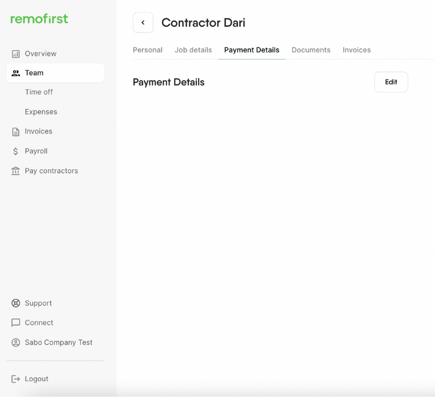Click the Payroll dollar sign icon

click(16, 151)
